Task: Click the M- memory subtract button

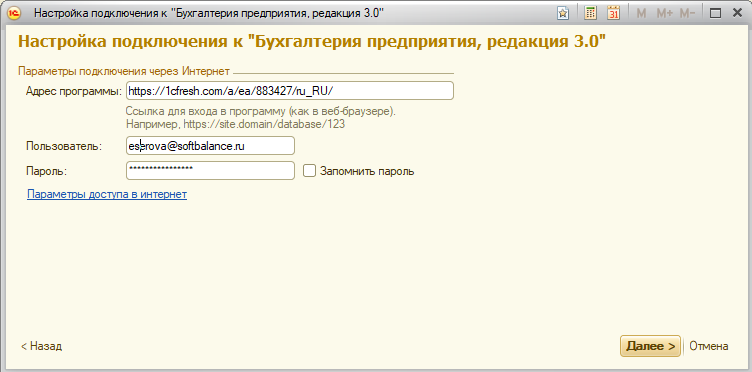Action: point(688,13)
